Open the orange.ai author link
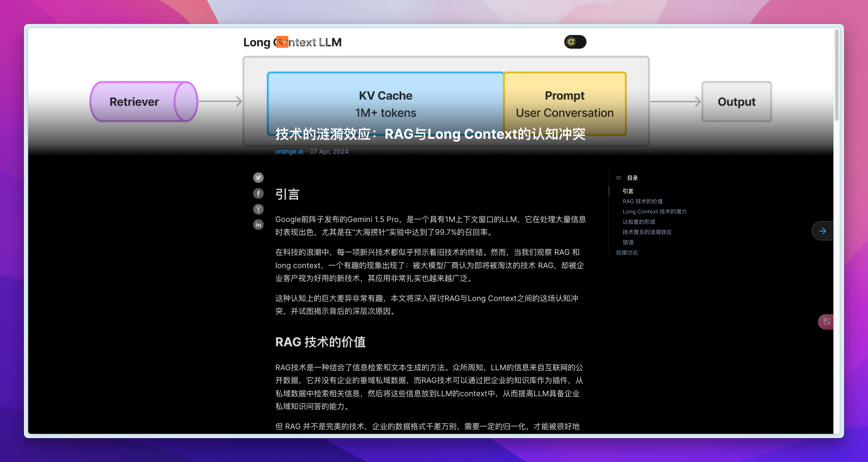The width and height of the screenshot is (868, 462). point(289,152)
